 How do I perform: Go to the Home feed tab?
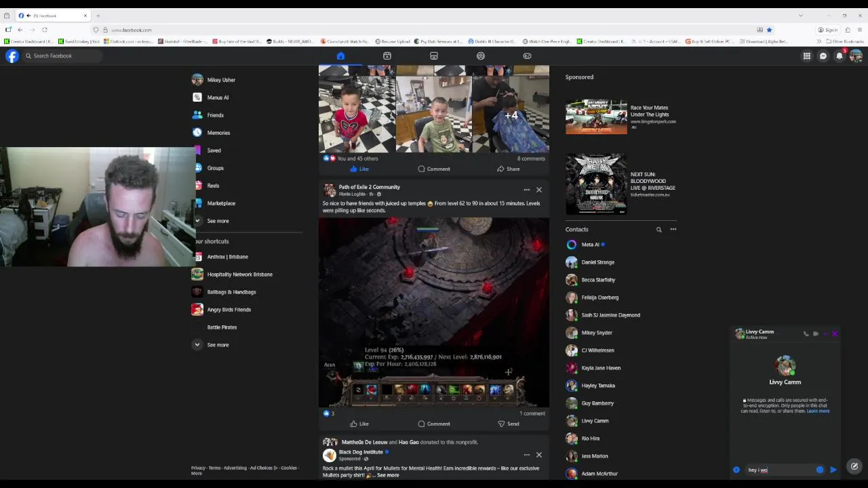[x=340, y=56]
